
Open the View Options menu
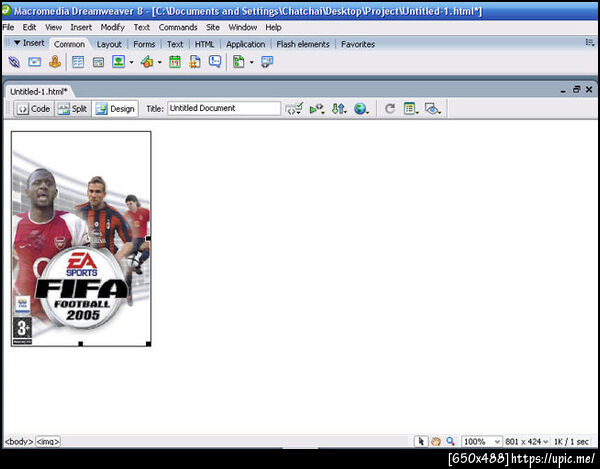[411, 109]
